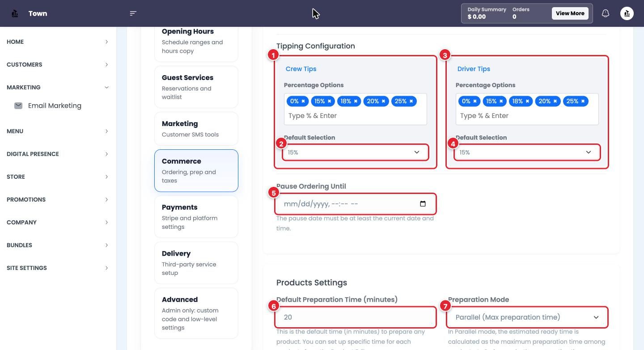Expand the HOME sidebar section
Viewport: 644px width, 350px height.
click(x=57, y=42)
